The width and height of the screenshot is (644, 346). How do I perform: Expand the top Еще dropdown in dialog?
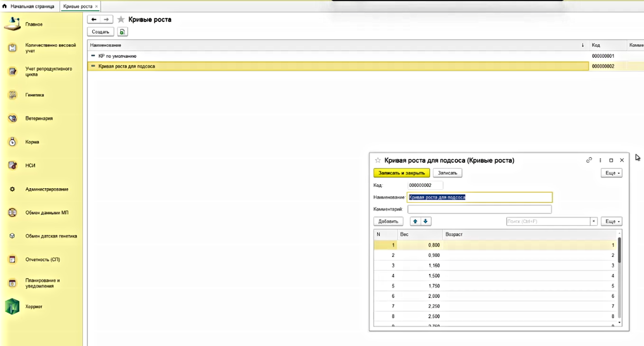point(612,173)
